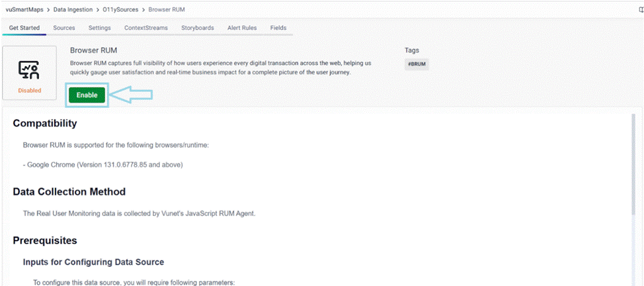Select the Get Started tab
The width and height of the screenshot is (644, 286).
pyautogui.click(x=24, y=28)
